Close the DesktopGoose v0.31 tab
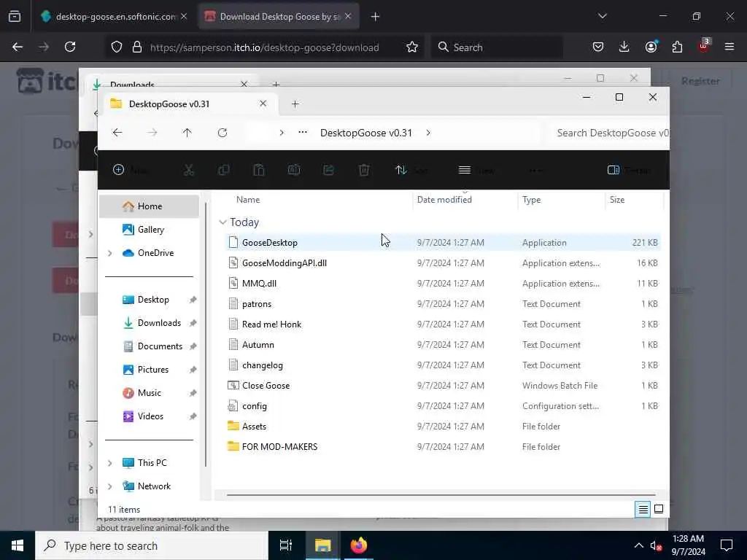Image resolution: width=747 pixels, height=560 pixels. (x=263, y=104)
